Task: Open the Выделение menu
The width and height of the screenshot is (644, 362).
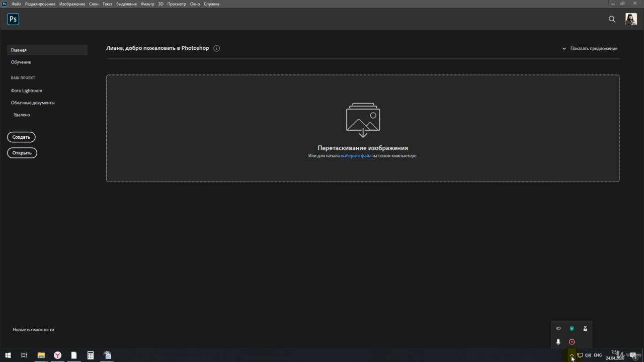Action: (126, 4)
